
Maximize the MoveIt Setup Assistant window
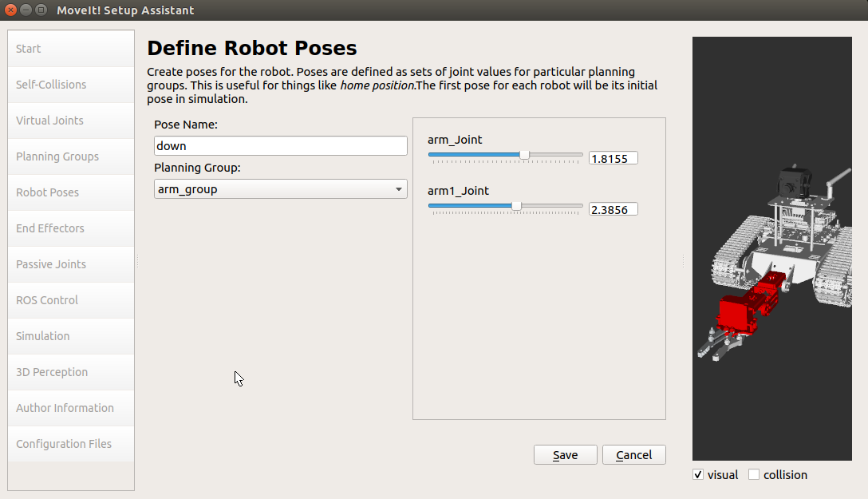click(41, 10)
